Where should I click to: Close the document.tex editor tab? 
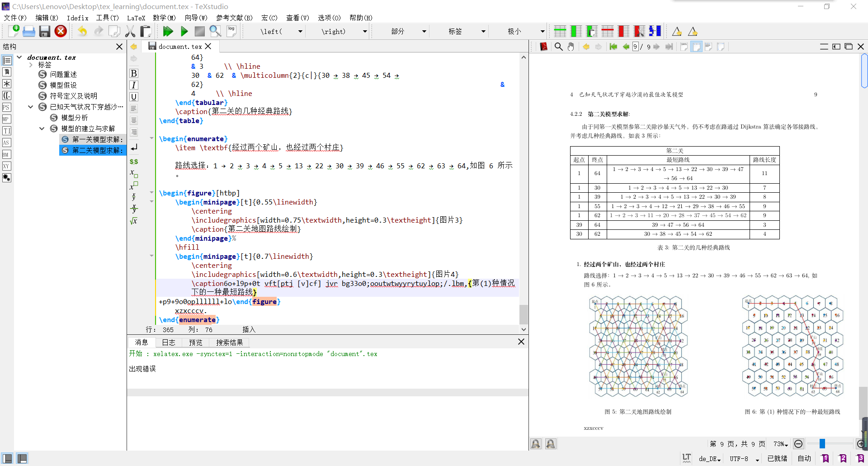(208, 46)
